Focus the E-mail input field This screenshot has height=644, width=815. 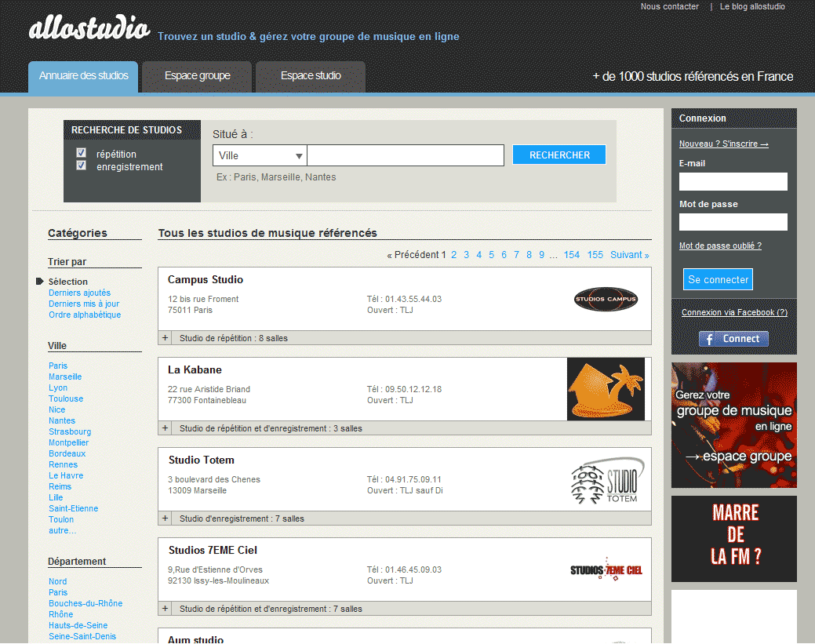[x=733, y=182]
